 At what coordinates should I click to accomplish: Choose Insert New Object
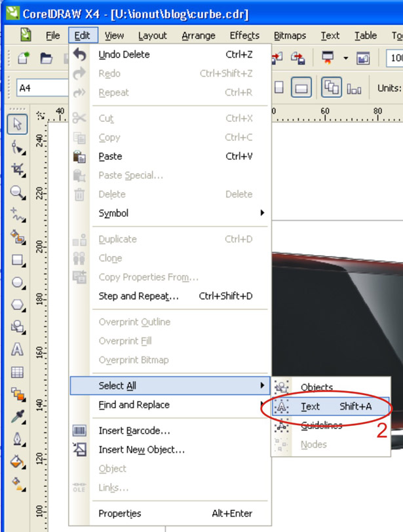(x=170, y=449)
